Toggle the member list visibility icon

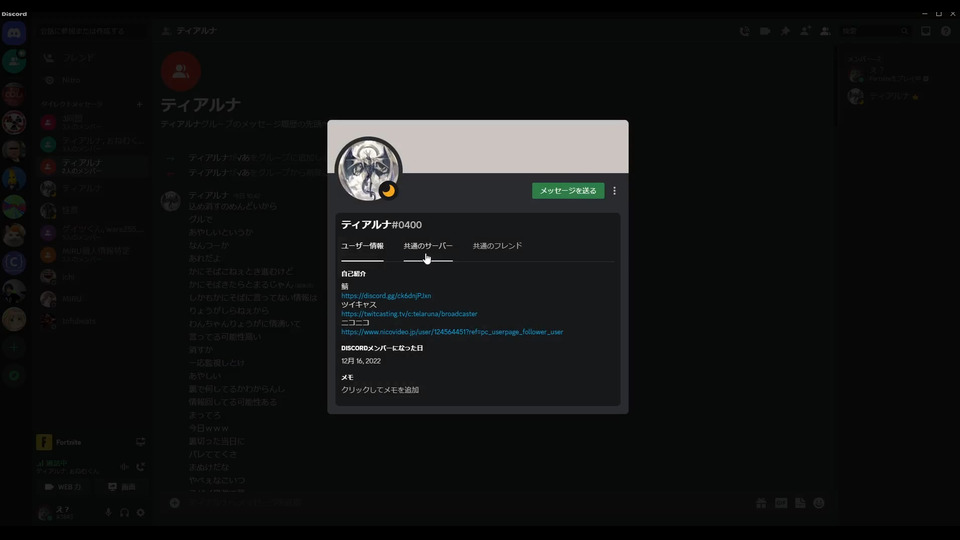click(825, 31)
